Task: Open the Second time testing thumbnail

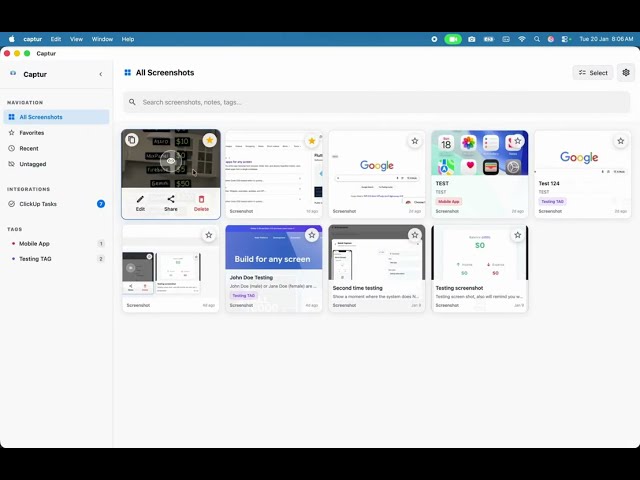Action: pyautogui.click(x=376, y=252)
